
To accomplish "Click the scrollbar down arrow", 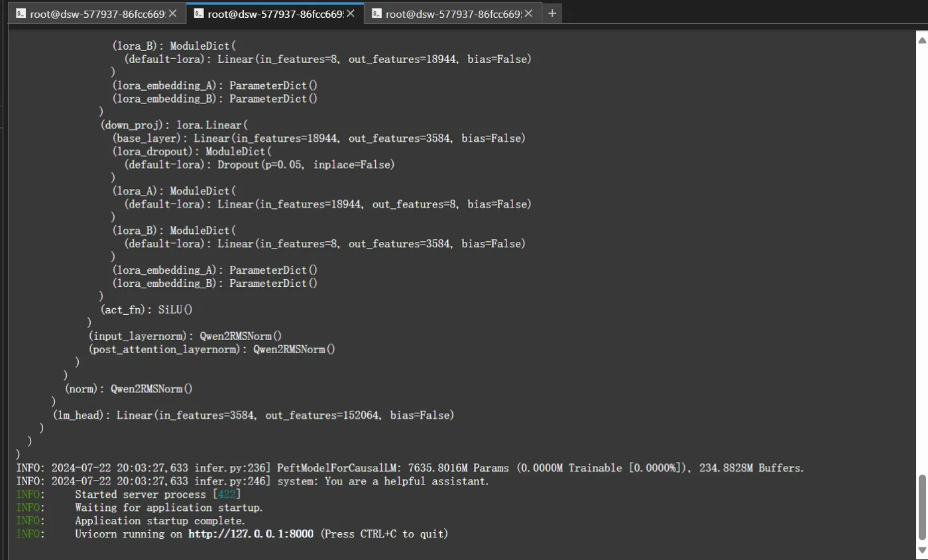I will (922, 550).
